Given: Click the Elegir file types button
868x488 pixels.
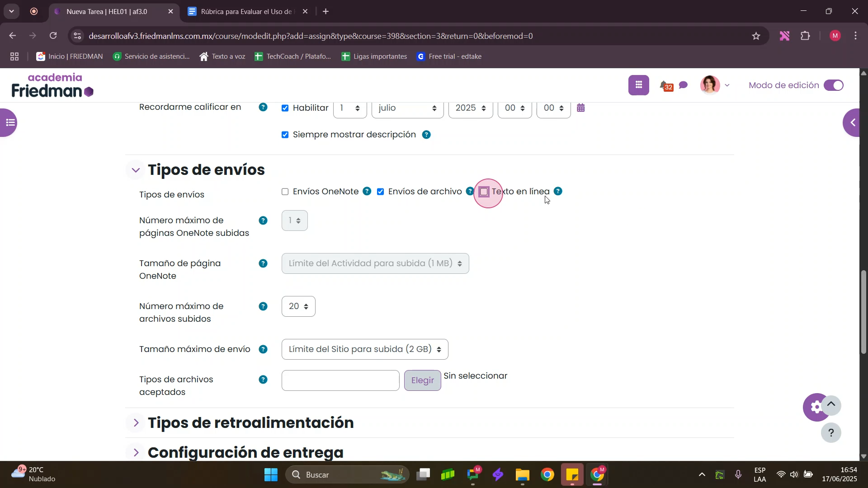Looking at the screenshot, I should click(422, 380).
